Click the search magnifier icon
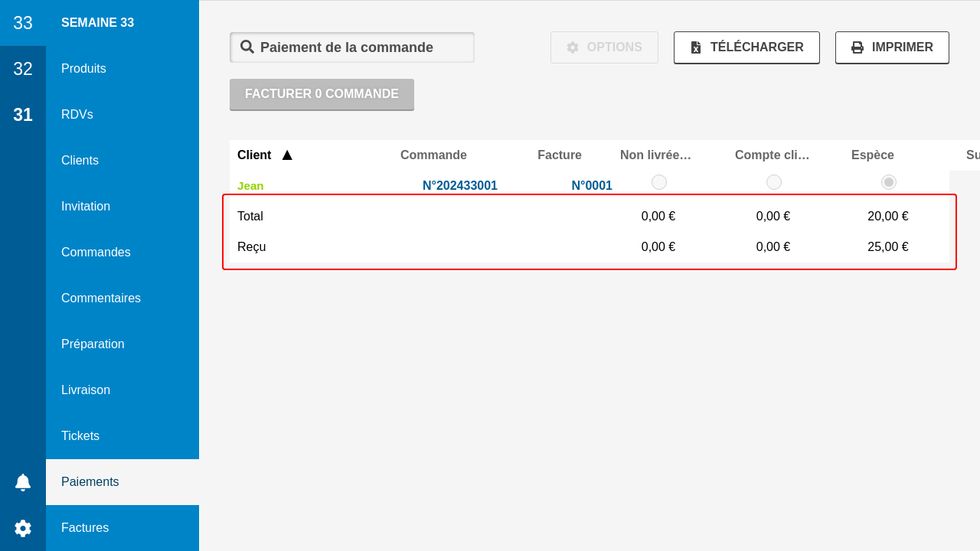Image resolution: width=980 pixels, height=551 pixels. click(247, 47)
